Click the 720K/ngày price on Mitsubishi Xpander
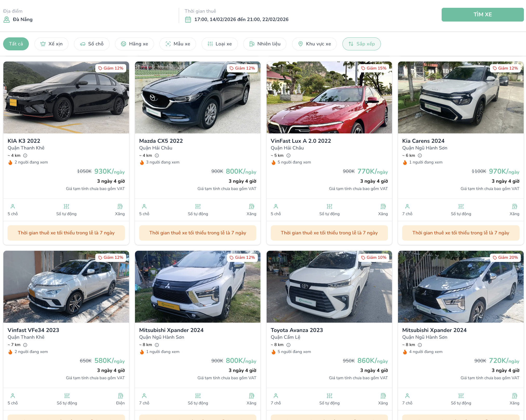 (504, 361)
